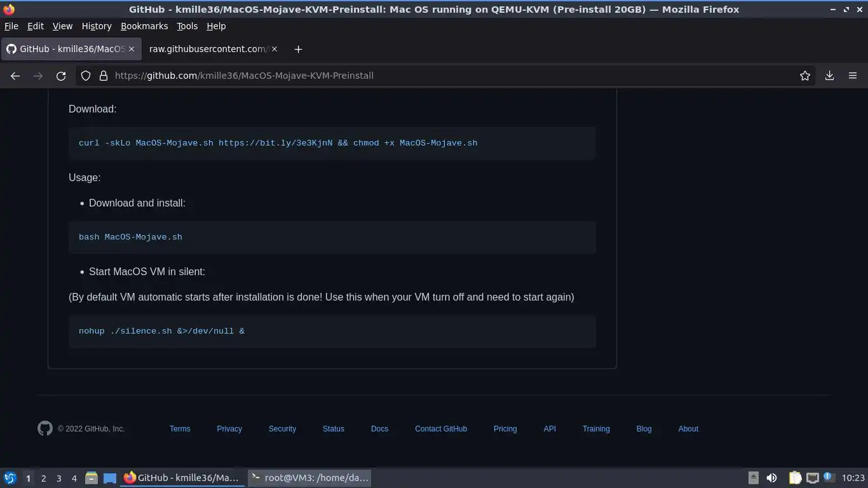Open Terms link in footer

[x=180, y=429]
